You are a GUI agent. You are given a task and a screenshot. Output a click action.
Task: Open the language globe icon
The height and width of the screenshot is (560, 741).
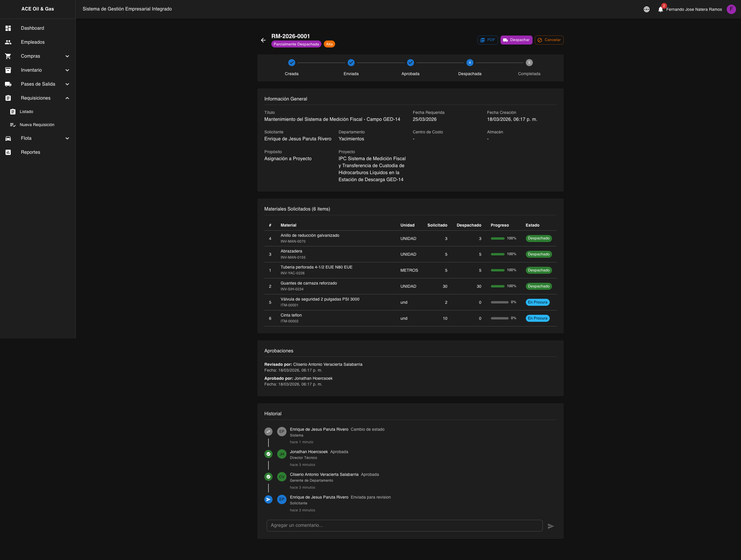click(x=647, y=9)
